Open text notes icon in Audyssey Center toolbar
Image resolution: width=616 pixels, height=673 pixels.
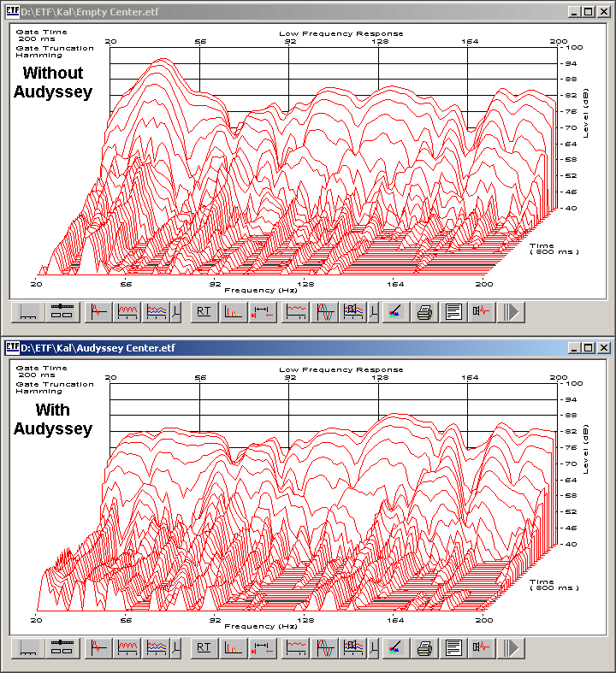coord(453,648)
